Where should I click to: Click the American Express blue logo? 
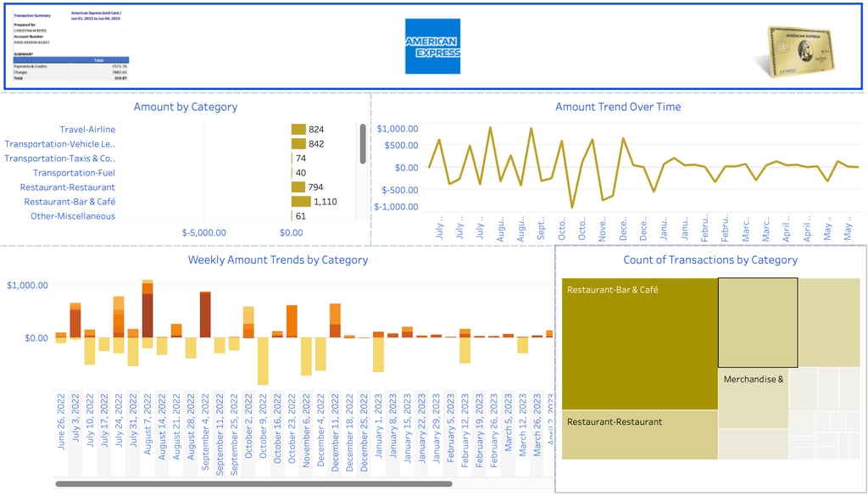click(x=432, y=47)
